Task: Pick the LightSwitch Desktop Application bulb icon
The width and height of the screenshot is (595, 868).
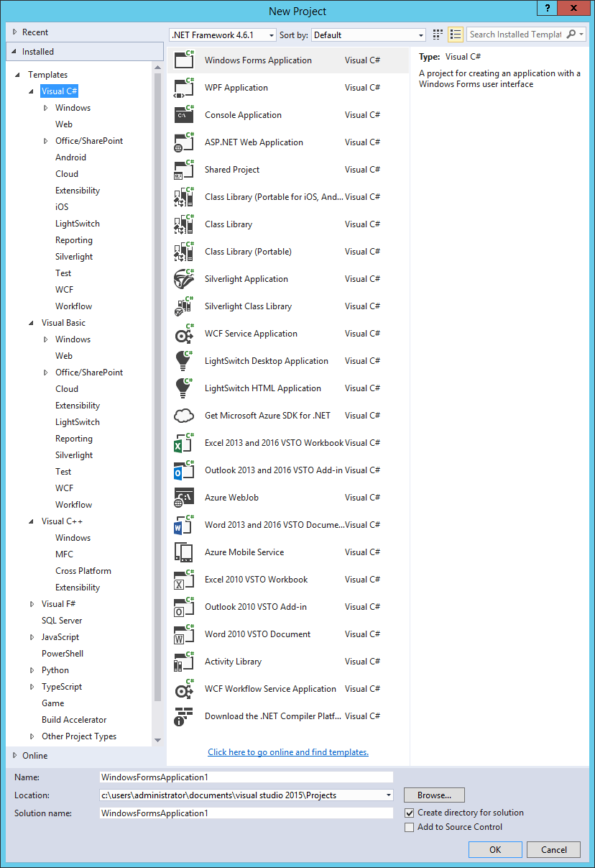Action: [184, 361]
